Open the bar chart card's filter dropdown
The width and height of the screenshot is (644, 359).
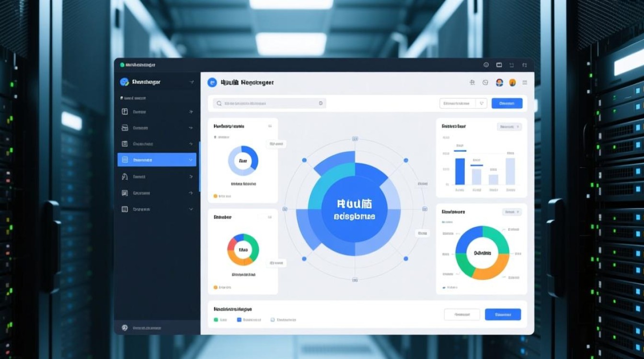509,127
